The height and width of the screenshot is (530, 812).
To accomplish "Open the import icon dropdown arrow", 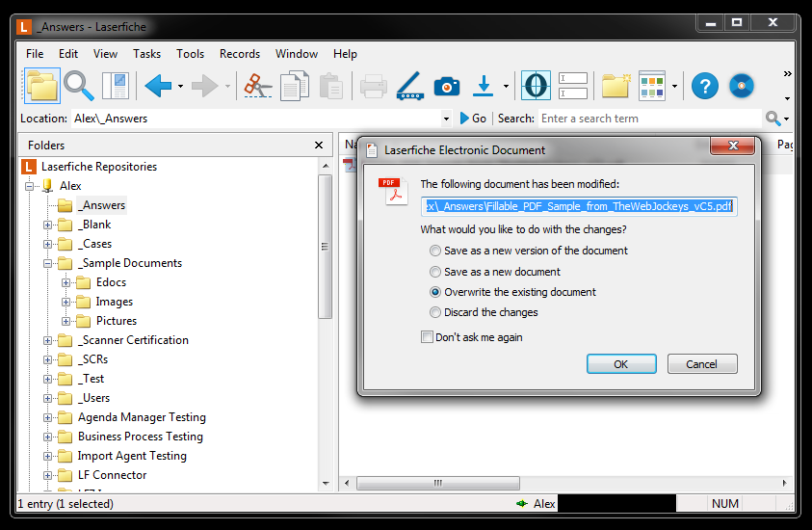I will pos(506,86).
